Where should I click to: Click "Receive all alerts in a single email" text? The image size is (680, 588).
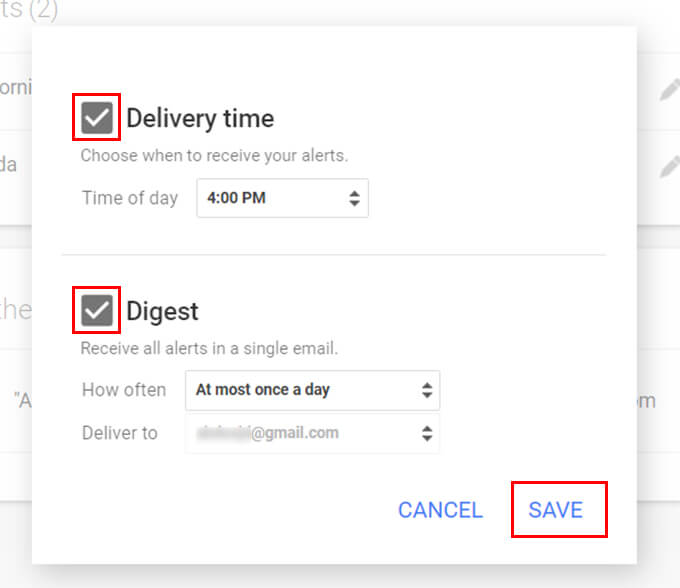coord(209,349)
